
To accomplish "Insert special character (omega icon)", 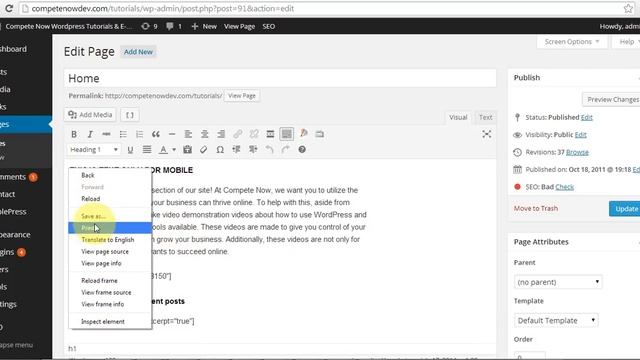I will (220, 150).
